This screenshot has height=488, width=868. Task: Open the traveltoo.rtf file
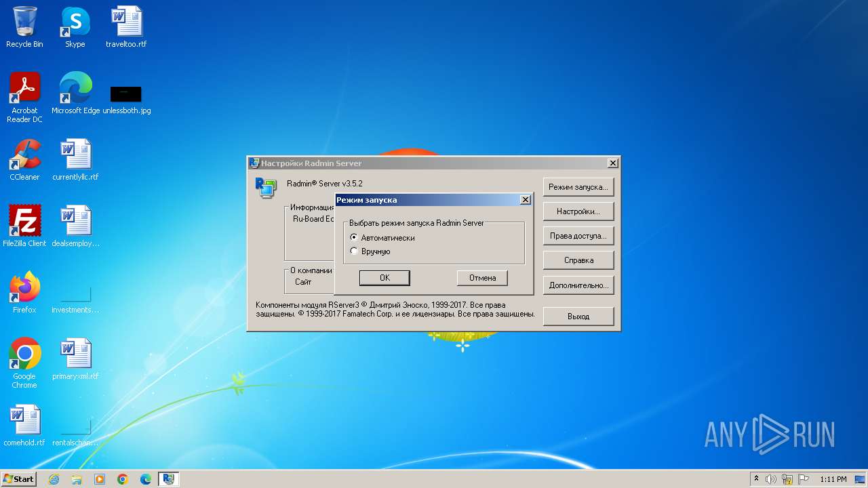tap(126, 27)
